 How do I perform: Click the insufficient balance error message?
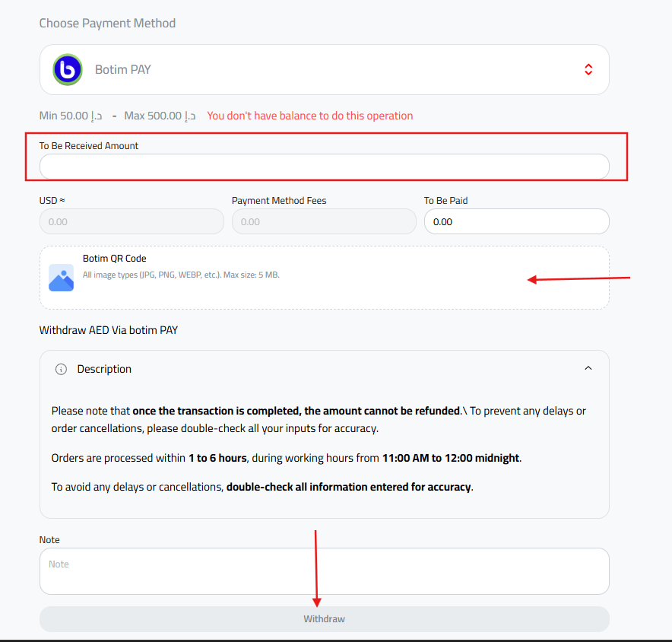pos(310,116)
